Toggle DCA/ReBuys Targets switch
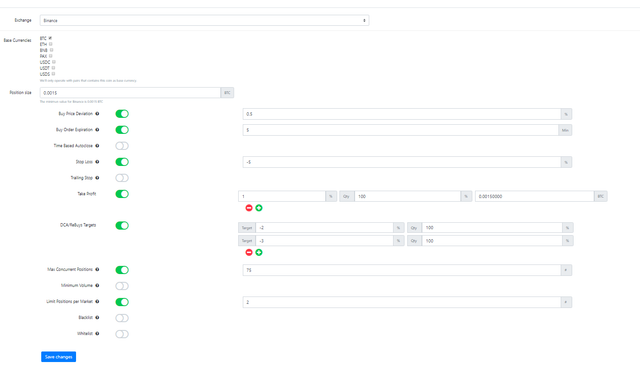The height and width of the screenshot is (380, 640). click(122, 225)
